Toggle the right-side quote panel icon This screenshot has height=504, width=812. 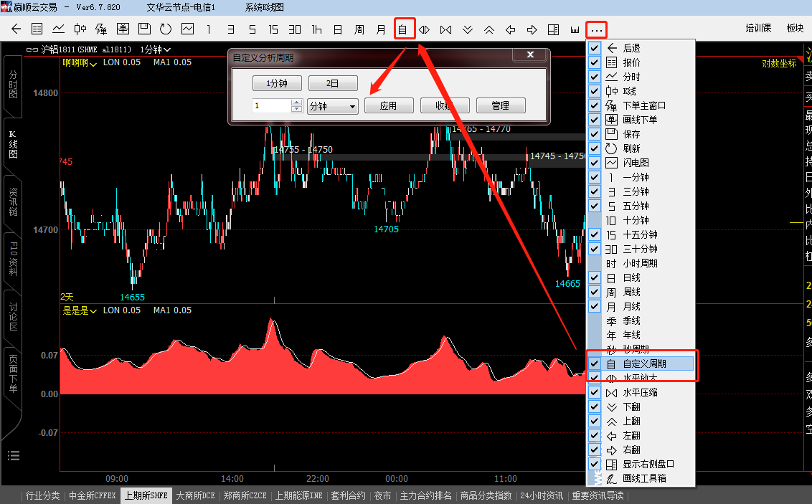[553, 29]
